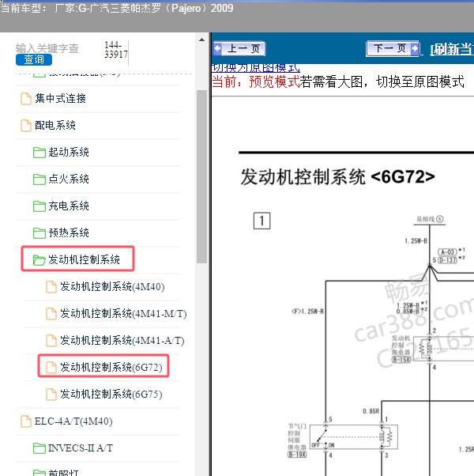Collapse the 发动机控制系统 folder
Screen dimensions: 474x476
[x=84, y=259]
